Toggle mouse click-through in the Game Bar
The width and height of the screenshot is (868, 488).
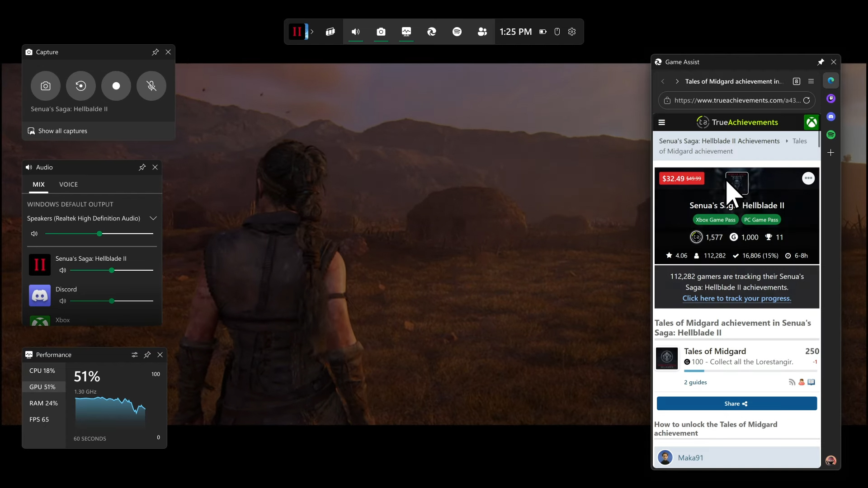tap(557, 32)
